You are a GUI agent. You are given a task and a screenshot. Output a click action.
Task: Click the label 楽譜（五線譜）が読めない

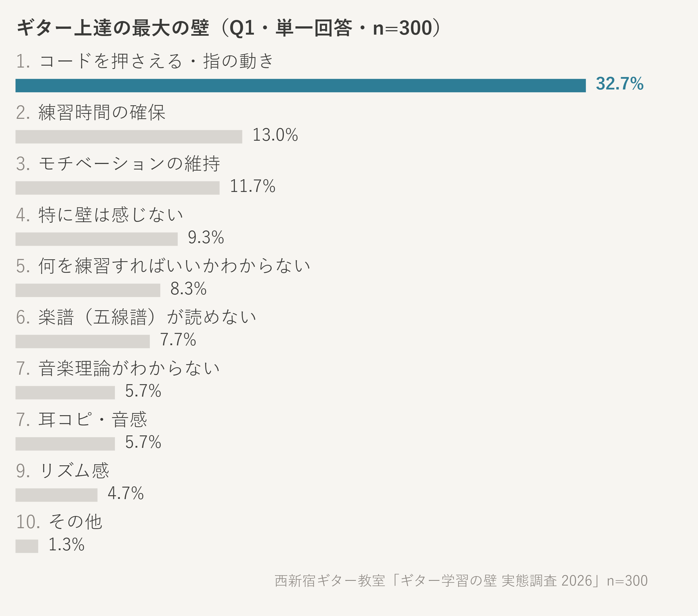(148, 317)
